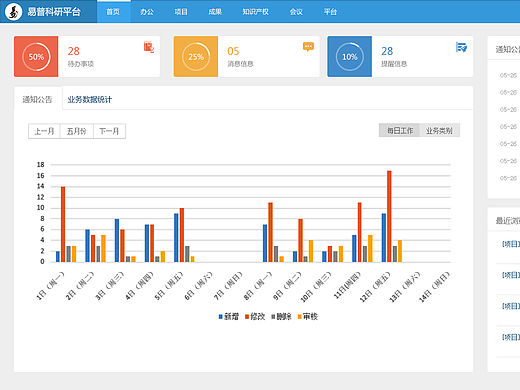Toggle the 修改 red legend swatch
The height and width of the screenshot is (390, 520).
(x=247, y=317)
